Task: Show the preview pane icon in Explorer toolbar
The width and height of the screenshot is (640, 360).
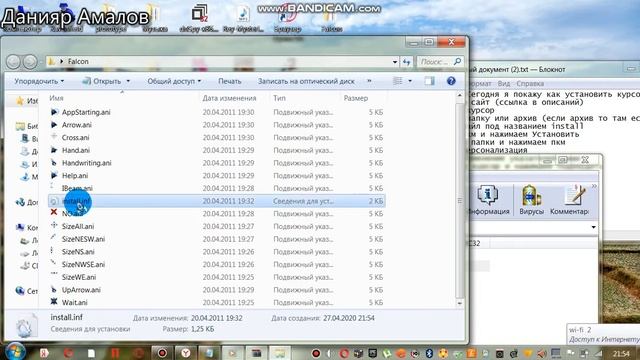Action: [429, 81]
